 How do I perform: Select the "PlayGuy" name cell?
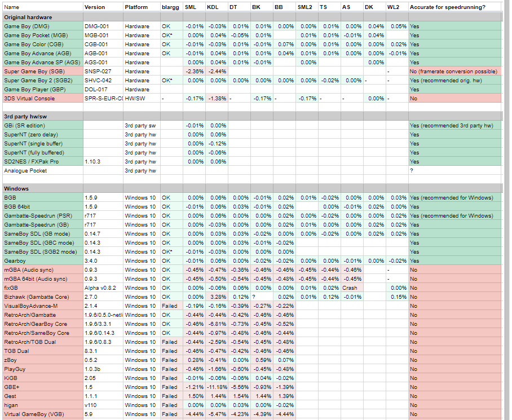[x=43, y=369]
